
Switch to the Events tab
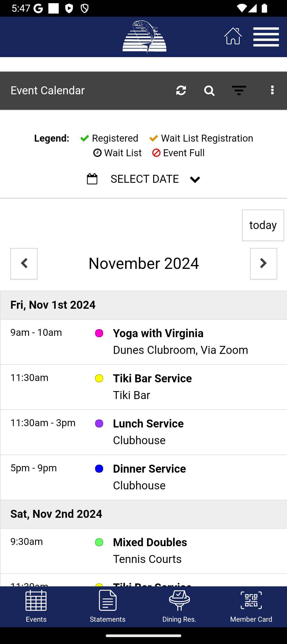36,607
